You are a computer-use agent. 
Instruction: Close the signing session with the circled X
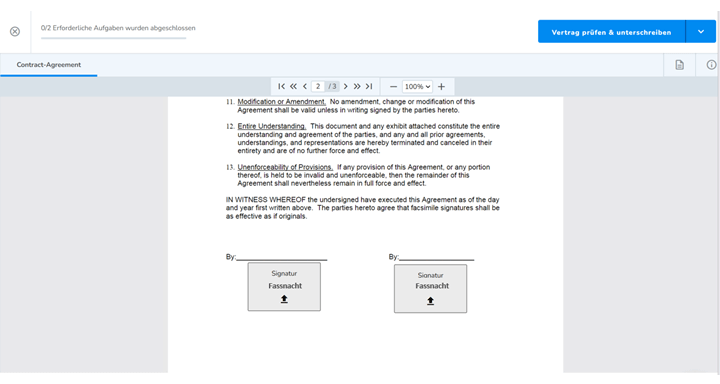coord(15,32)
